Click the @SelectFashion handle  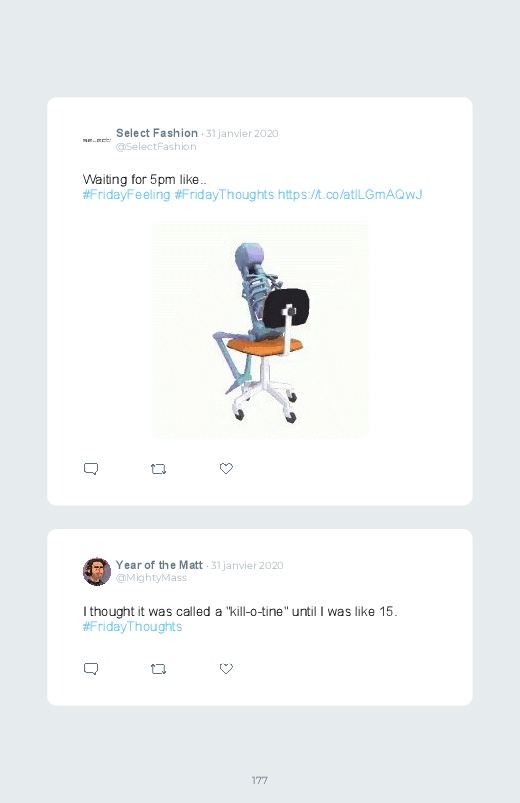point(156,146)
